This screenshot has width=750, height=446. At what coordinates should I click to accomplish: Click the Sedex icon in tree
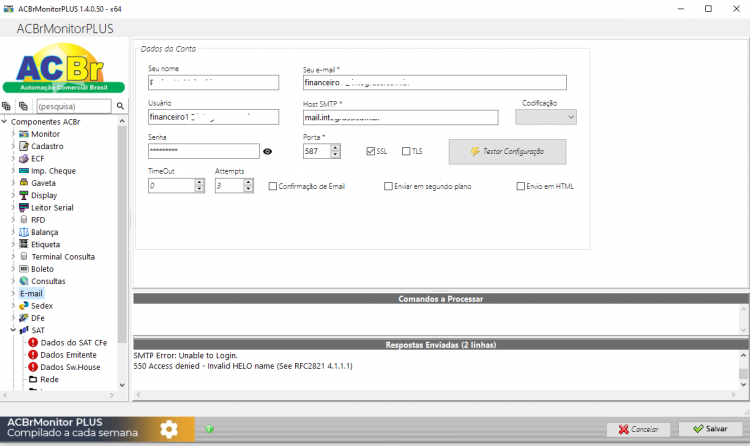(23, 306)
